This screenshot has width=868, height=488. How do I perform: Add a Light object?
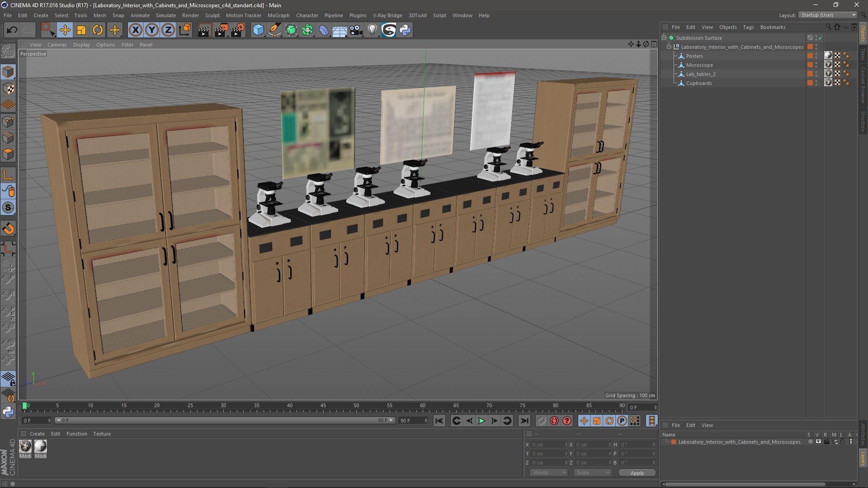373,30
